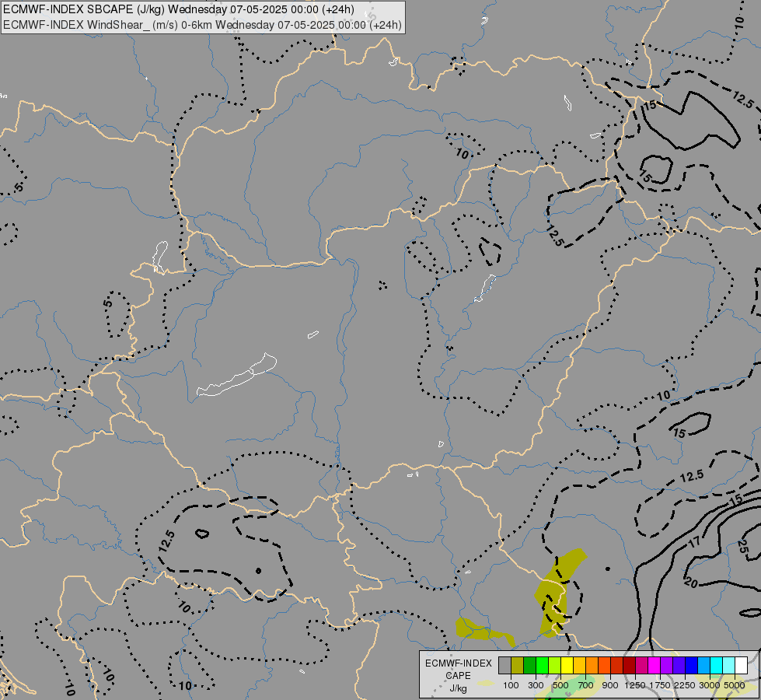
Task: Click the purple swatch in CAPE legend
Action: point(667,665)
